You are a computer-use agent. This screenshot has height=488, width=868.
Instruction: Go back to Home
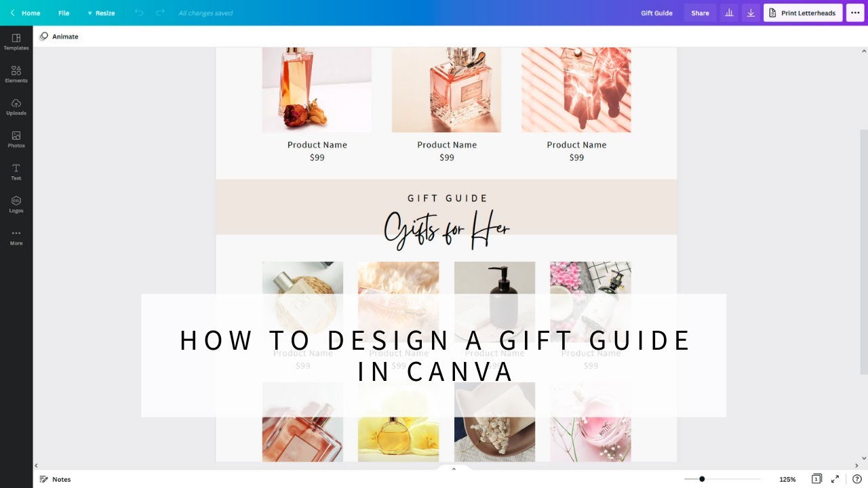25,13
